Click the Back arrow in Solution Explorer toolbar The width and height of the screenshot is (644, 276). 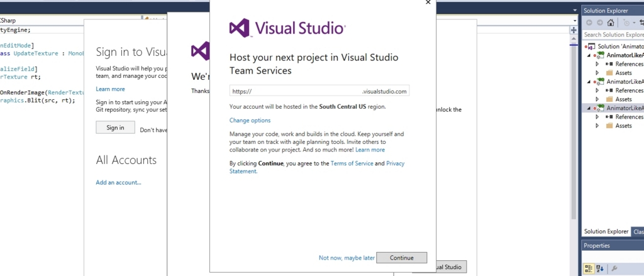[589, 23]
